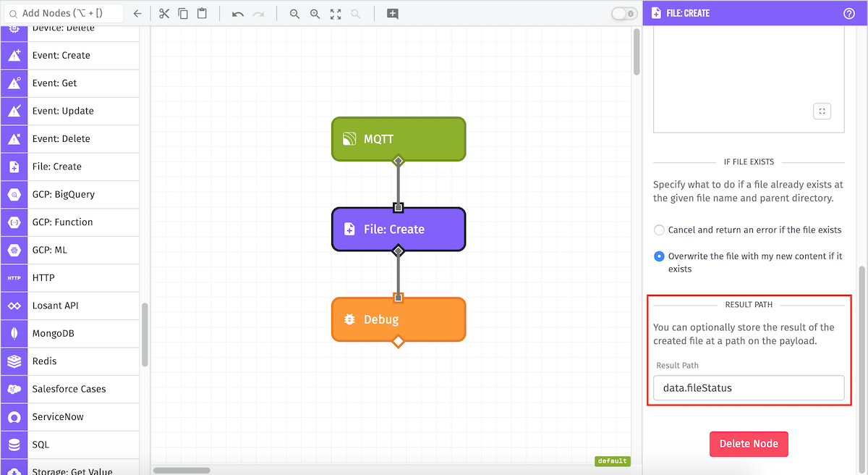Screen dimensions: 868x475
Task: Click the Event: Get label in palette
Action: pos(54,83)
